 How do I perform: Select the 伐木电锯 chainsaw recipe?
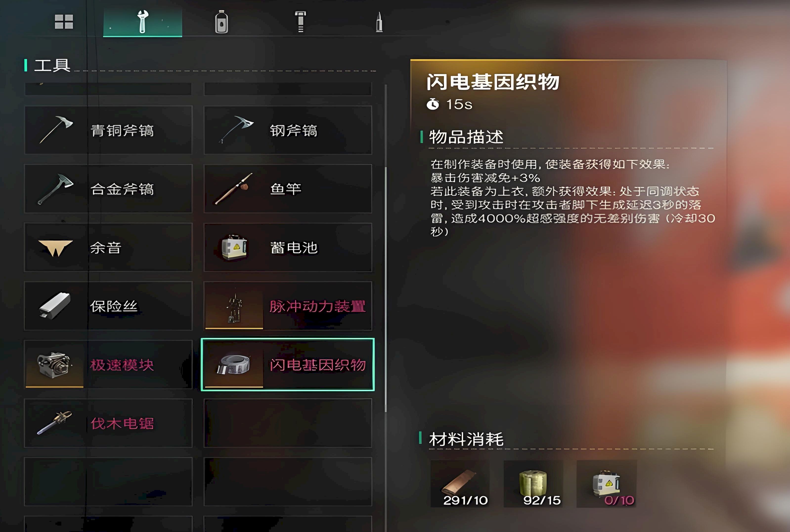[x=108, y=423]
